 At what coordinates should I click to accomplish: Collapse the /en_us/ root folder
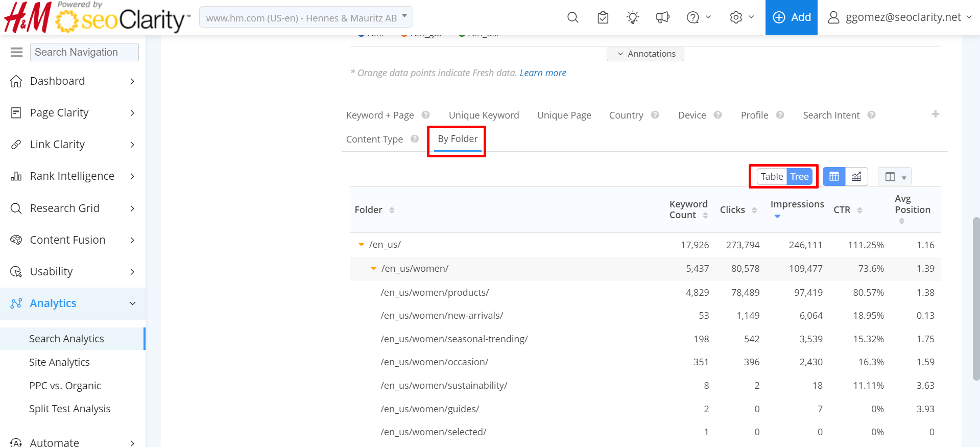pyautogui.click(x=361, y=245)
